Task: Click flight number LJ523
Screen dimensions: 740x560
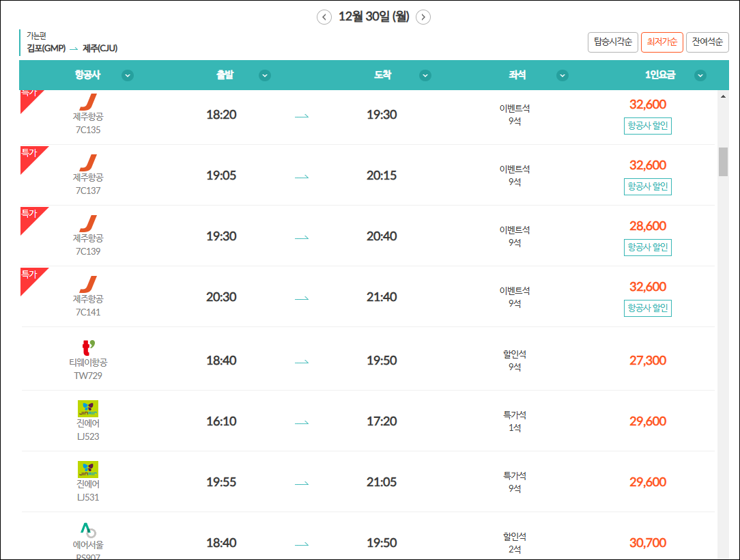Action: [88, 436]
